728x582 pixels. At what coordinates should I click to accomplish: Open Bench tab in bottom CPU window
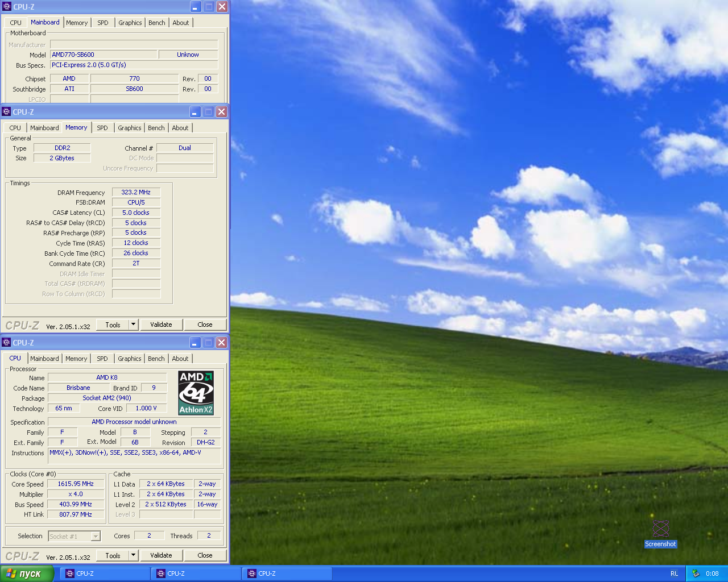[156, 359]
